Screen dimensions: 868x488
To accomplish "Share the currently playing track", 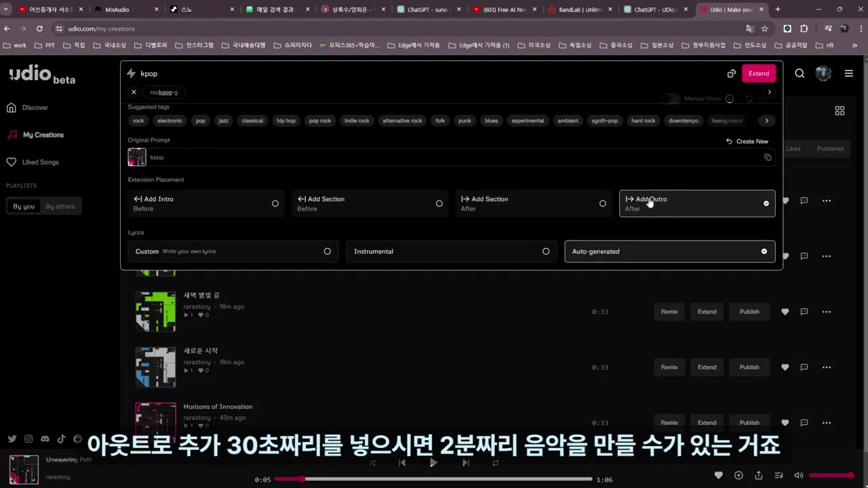I will click(x=759, y=475).
